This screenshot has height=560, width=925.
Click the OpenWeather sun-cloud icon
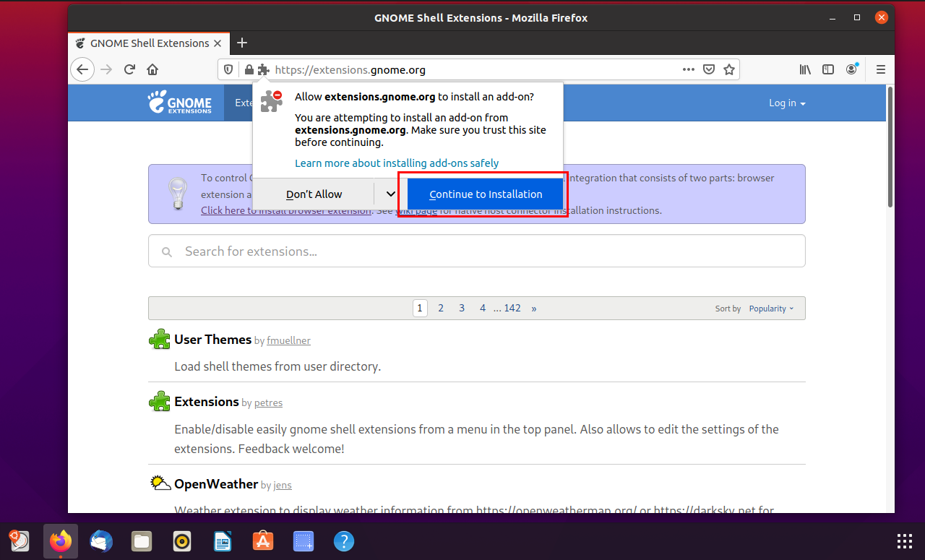[x=160, y=483]
